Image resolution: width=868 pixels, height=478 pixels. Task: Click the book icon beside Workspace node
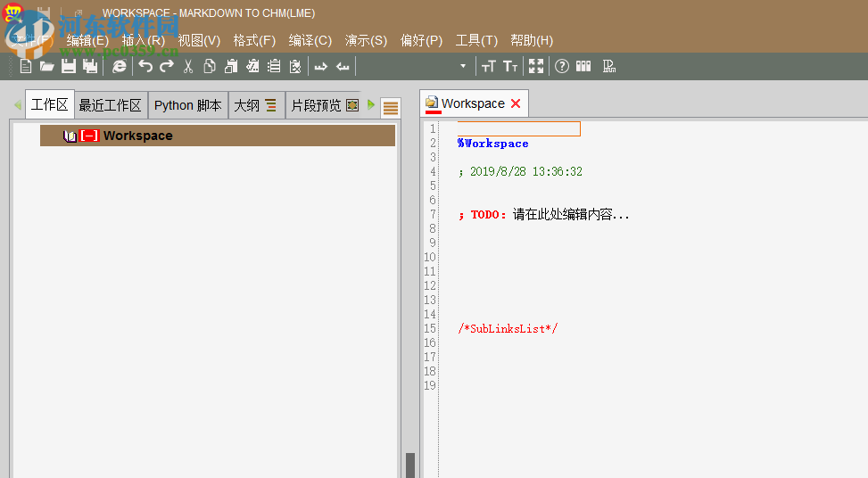tap(70, 136)
